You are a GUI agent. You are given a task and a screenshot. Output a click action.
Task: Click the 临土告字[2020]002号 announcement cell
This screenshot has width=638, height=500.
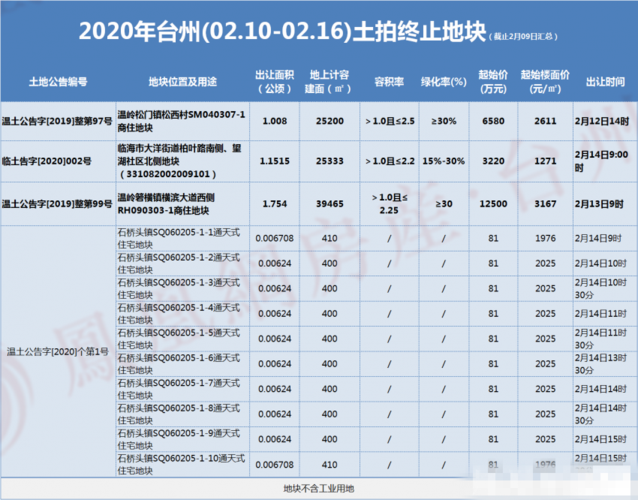pos(58,159)
